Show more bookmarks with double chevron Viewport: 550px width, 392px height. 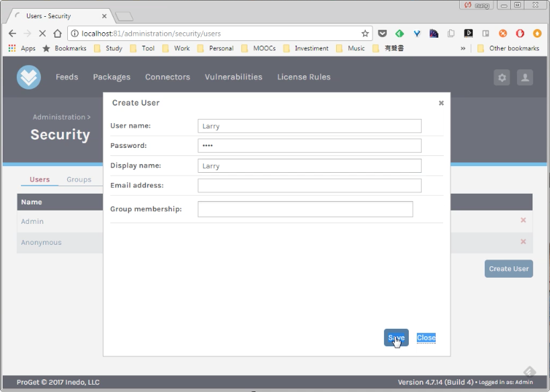click(x=463, y=48)
